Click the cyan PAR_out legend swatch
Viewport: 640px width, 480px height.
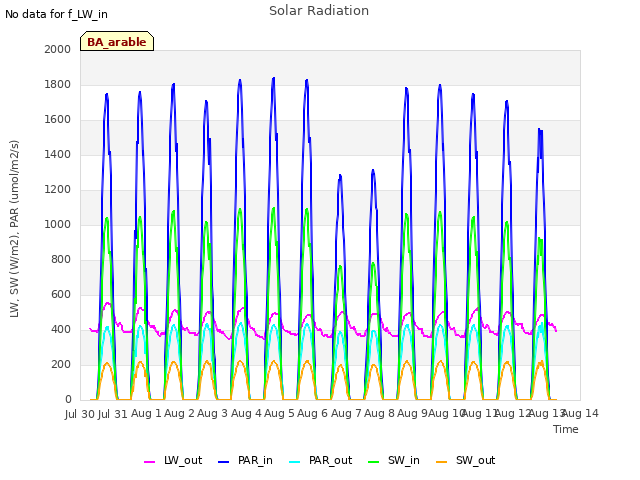(x=295, y=462)
